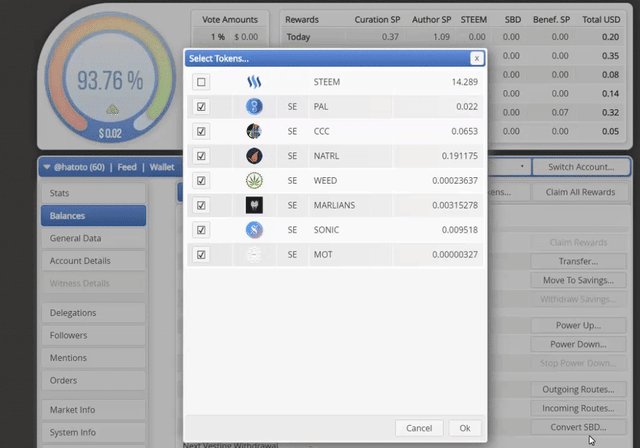Open the Delegations tab
The width and height of the screenshot is (640, 448).
pyautogui.click(x=93, y=313)
